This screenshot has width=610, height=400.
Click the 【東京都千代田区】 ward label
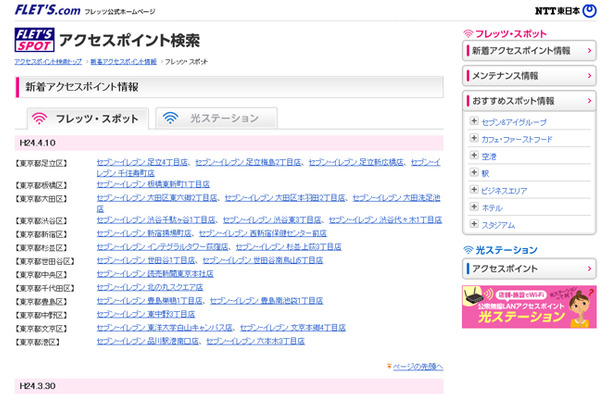pos(45,288)
